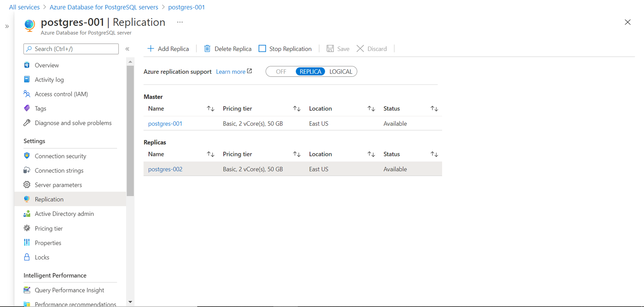Click the magnifier icon in the search box

29,49
